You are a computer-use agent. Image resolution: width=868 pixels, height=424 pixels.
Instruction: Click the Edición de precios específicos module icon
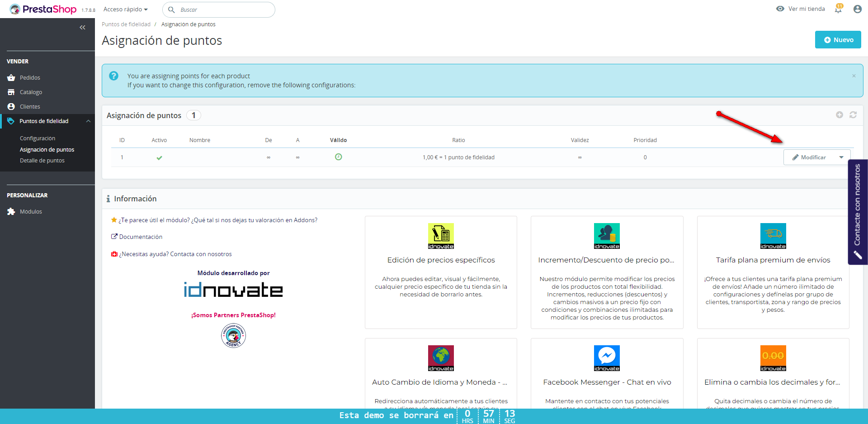pos(441,236)
